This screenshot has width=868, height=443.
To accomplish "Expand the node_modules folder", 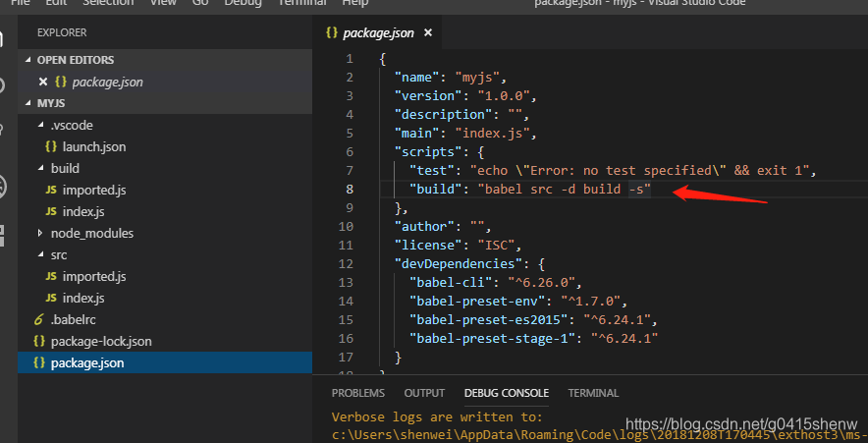I will pos(40,233).
